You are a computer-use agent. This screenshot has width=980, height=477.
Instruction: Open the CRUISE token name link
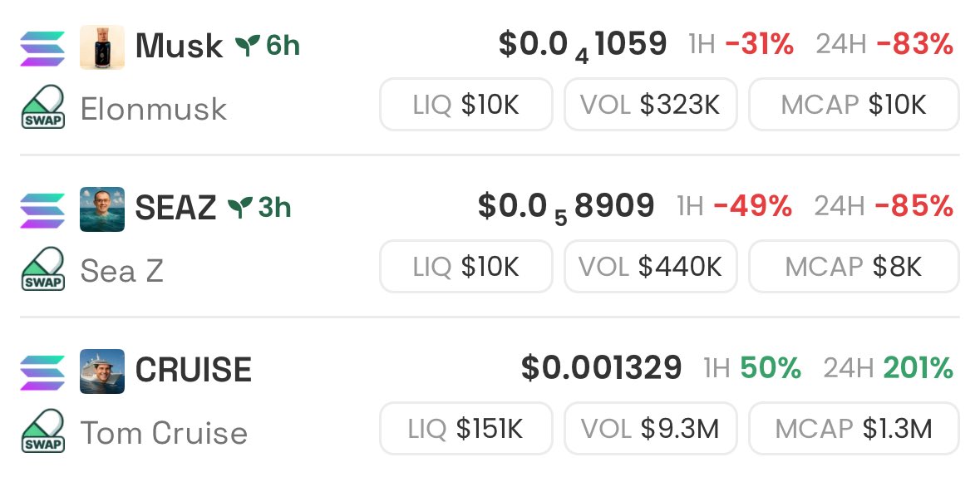point(194,370)
